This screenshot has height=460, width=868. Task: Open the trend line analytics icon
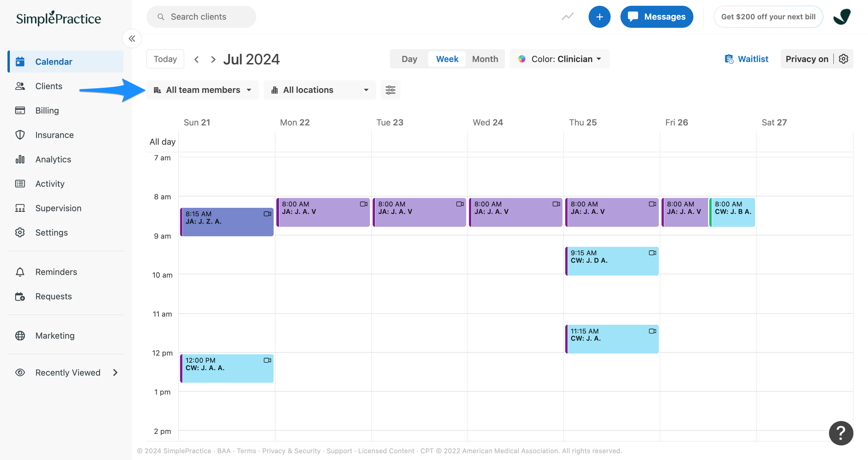coord(568,17)
